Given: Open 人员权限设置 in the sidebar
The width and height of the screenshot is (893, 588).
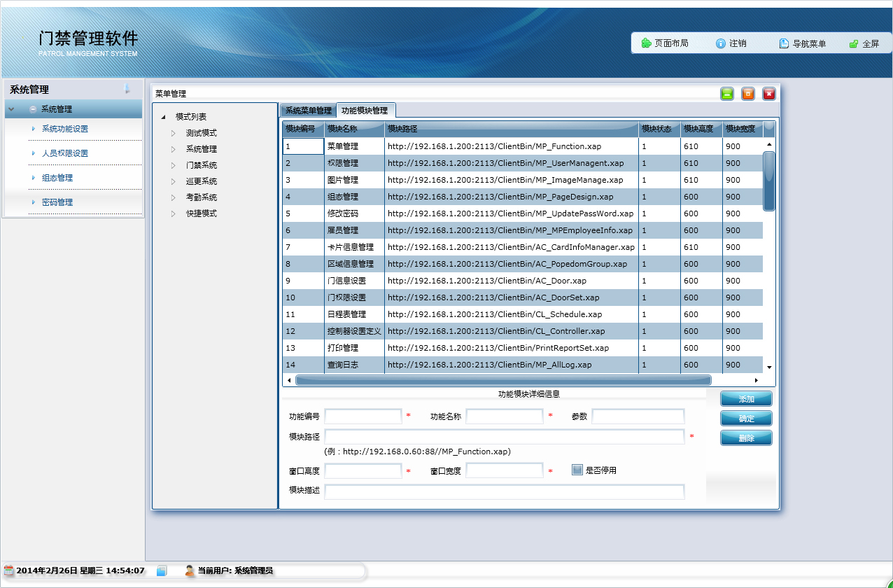Looking at the screenshot, I should tap(65, 153).
